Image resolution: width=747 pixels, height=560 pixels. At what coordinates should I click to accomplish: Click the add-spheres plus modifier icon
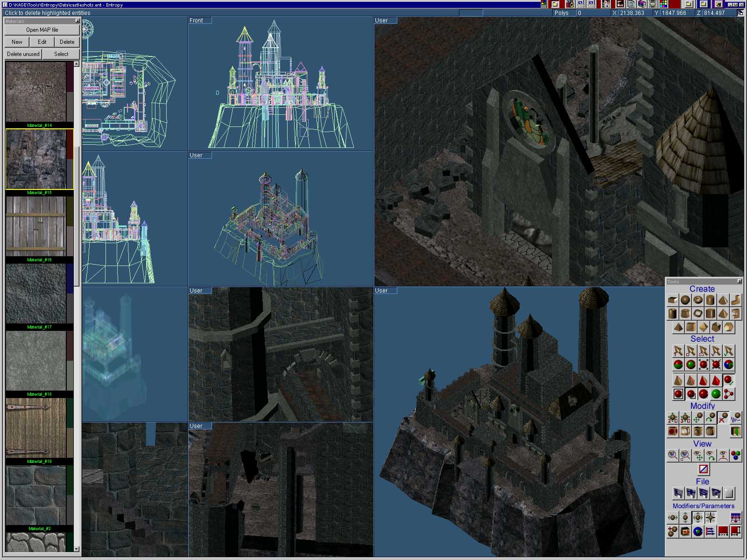click(673, 532)
